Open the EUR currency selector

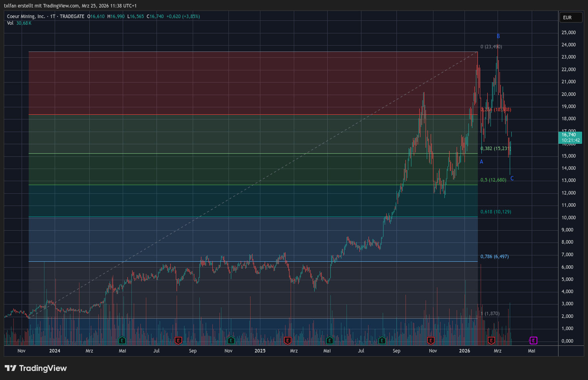pyautogui.click(x=571, y=17)
